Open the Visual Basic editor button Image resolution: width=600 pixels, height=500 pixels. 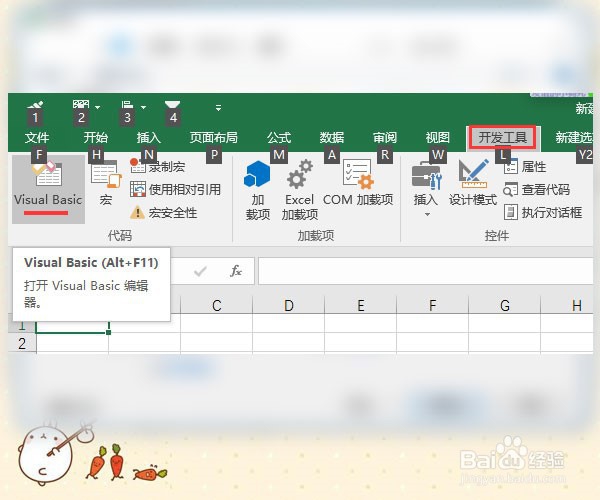[48, 189]
